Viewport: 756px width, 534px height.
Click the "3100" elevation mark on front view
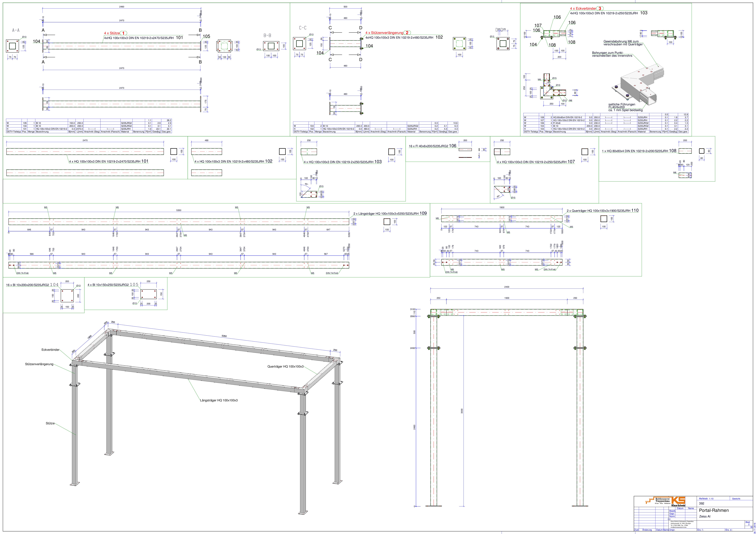[x=413, y=309]
